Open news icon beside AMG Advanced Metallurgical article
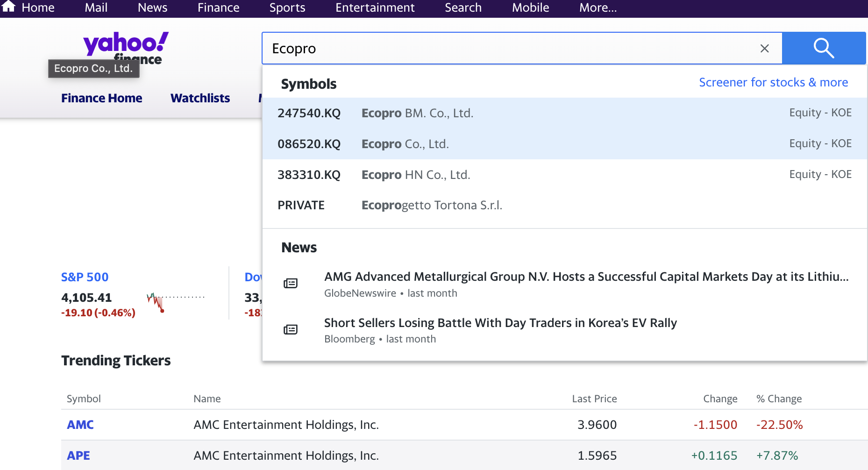The image size is (868, 470). [x=291, y=284]
